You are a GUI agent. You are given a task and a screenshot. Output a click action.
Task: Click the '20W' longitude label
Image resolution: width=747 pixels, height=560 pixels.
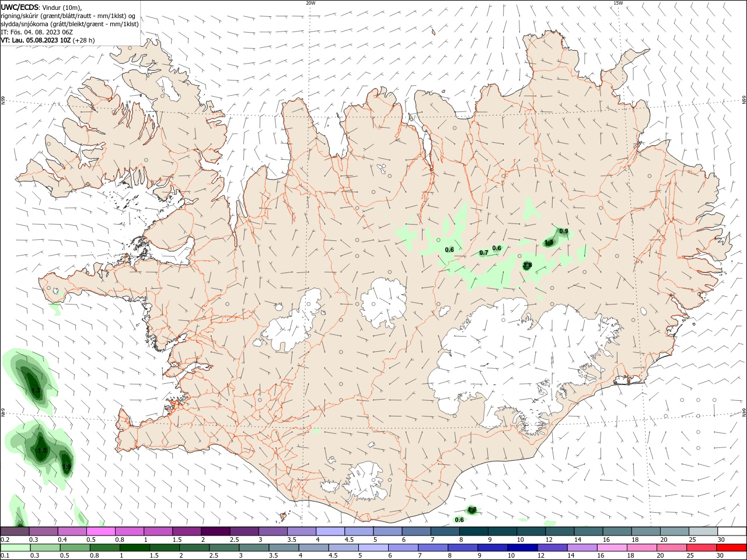(x=310, y=3)
